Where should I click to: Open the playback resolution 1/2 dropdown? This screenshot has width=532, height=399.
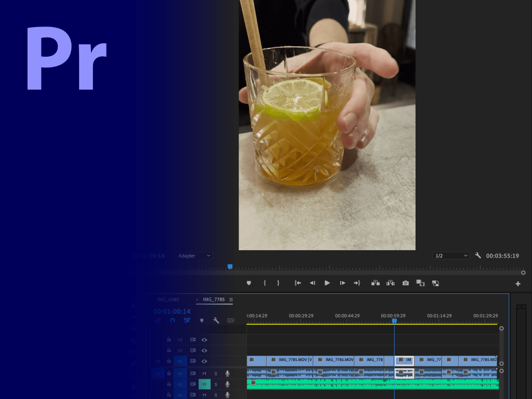pos(451,256)
